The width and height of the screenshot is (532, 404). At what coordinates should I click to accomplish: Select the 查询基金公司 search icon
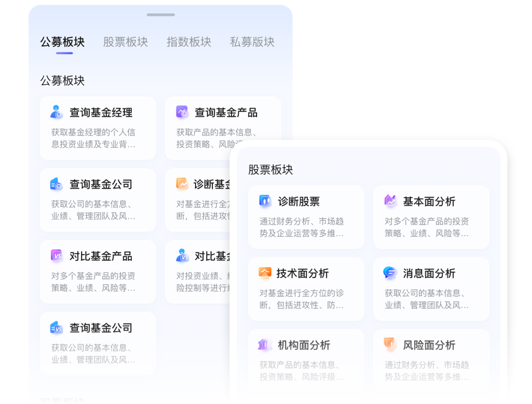pos(57,184)
